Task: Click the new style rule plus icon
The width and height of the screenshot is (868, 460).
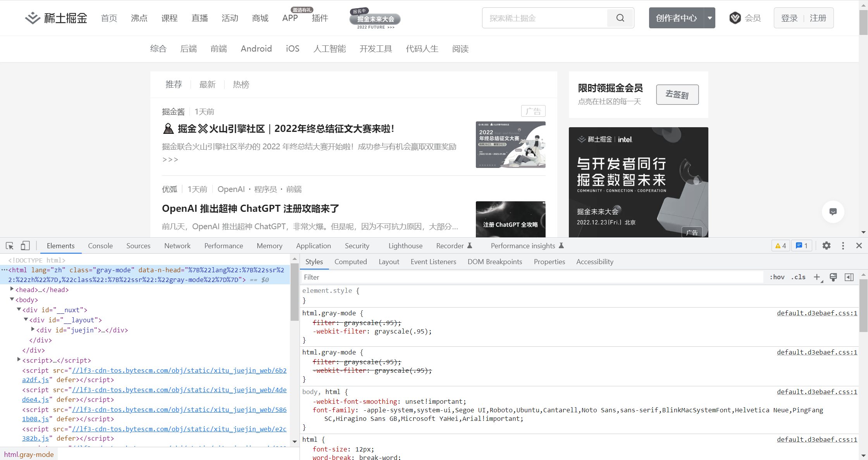Action: [817, 277]
